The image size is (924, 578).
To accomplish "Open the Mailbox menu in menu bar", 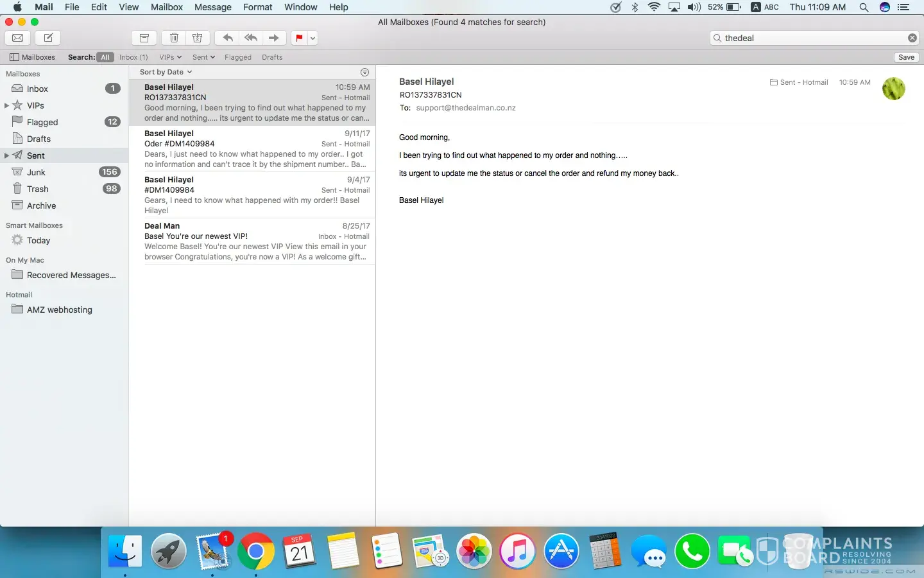I will (x=167, y=7).
